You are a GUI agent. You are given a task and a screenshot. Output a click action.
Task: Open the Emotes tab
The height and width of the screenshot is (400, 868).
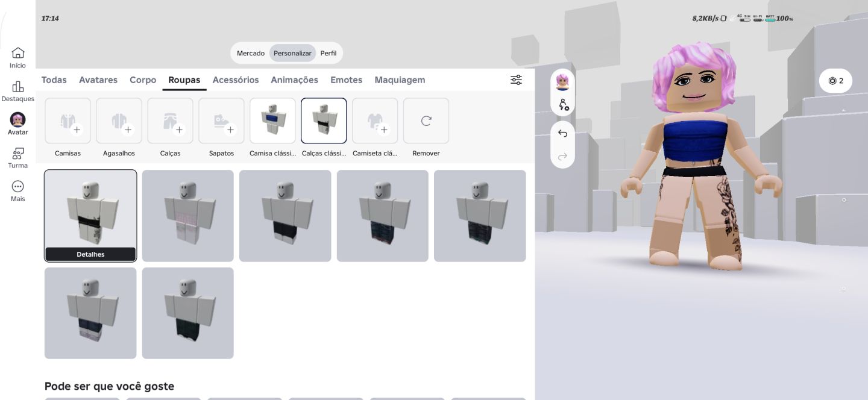pos(346,80)
